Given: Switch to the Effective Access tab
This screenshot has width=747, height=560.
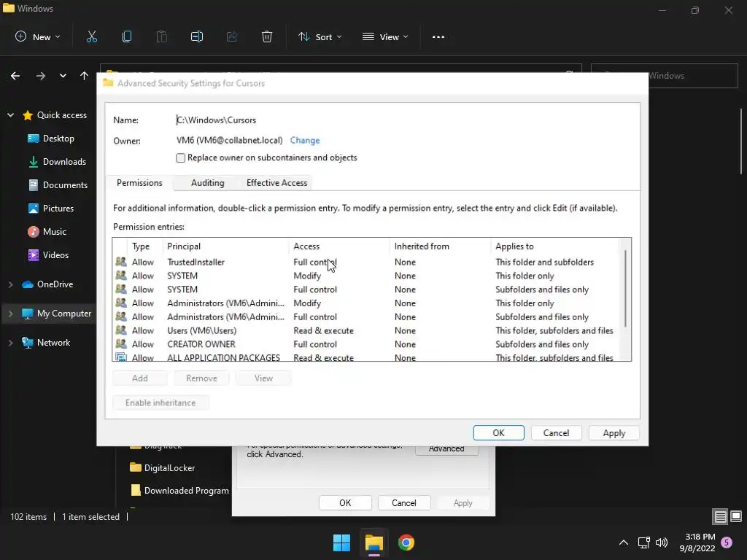Looking at the screenshot, I should point(276,183).
